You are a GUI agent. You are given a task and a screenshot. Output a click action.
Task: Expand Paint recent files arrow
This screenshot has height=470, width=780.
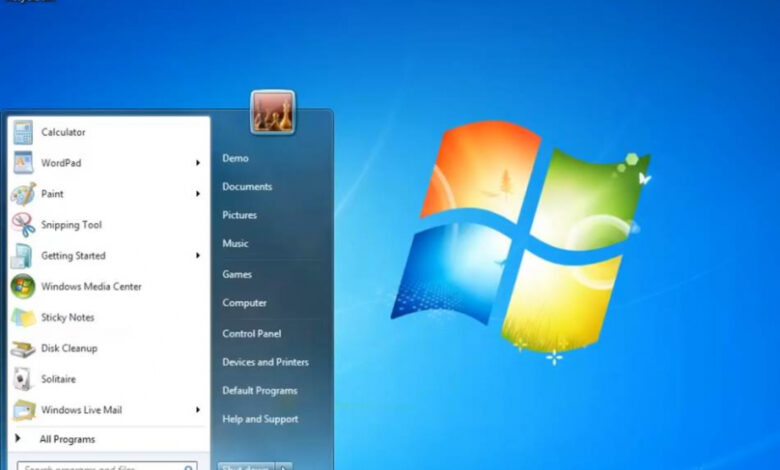[197, 193]
